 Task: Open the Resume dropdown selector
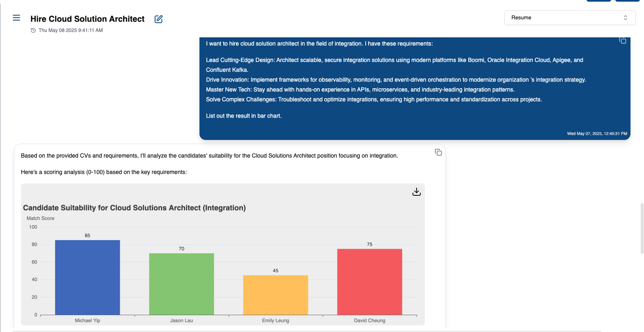point(569,18)
